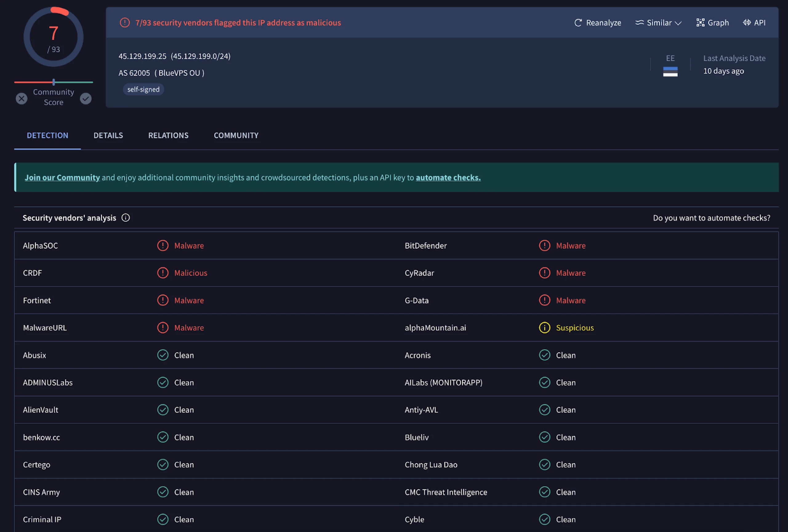Click the 10 days ago analysis date
This screenshot has height=532, width=788.
pyautogui.click(x=723, y=71)
